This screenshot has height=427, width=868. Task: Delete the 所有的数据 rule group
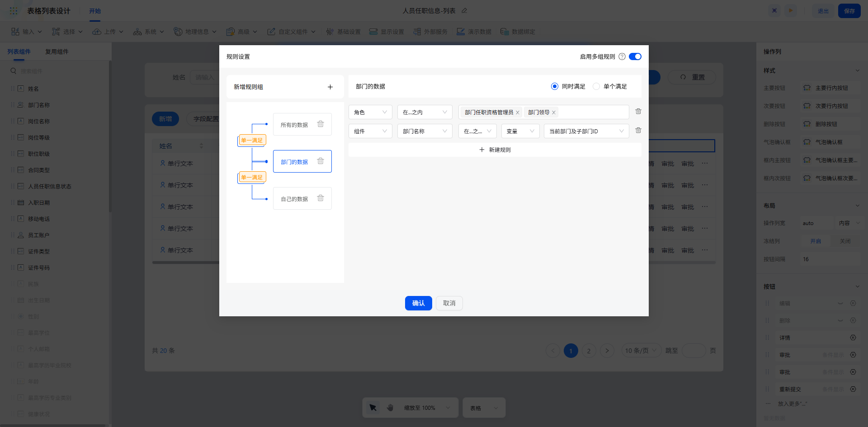[321, 124]
